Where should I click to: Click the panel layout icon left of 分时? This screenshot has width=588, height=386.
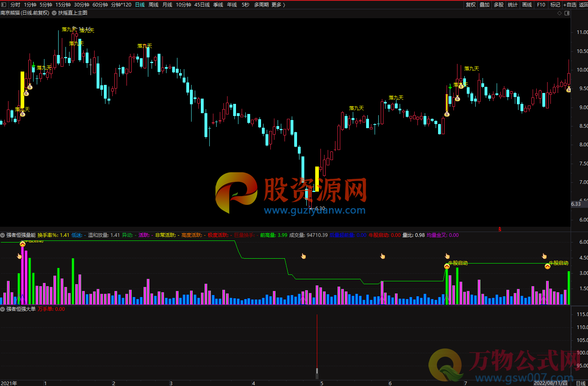[4, 4]
